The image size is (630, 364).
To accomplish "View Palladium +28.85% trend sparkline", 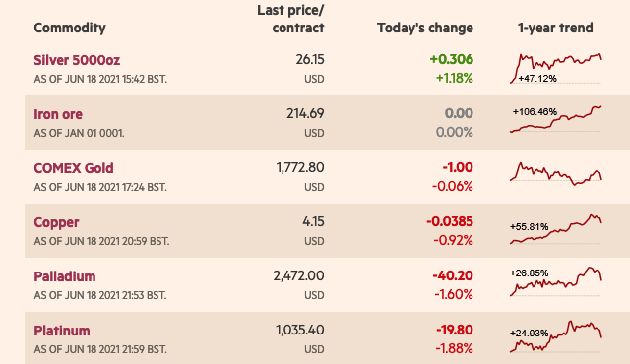I will [556, 281].
